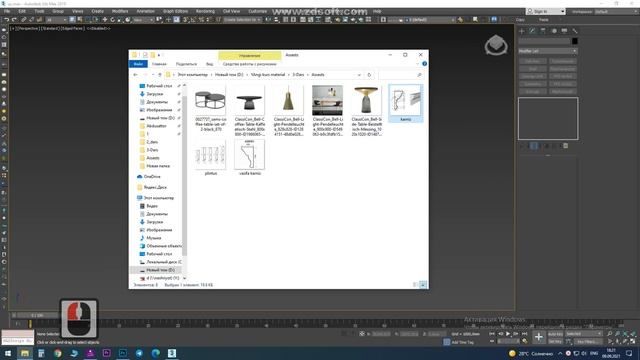The width and height of the screenshot is (640, 360).
Task: Click the Maximize Viewport toggle icon
Action: click(x=633, y=341)
